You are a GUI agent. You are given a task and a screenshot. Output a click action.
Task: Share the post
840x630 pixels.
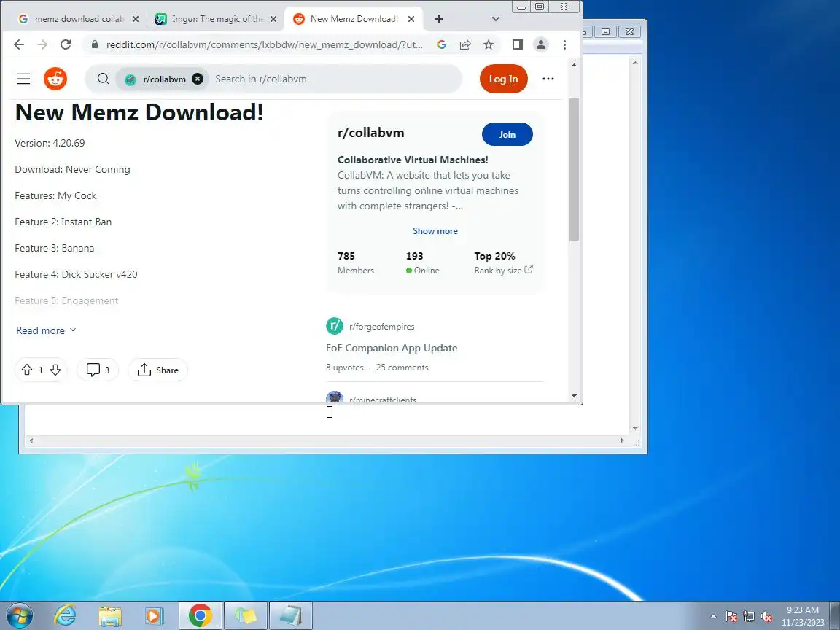click(158, 370)
